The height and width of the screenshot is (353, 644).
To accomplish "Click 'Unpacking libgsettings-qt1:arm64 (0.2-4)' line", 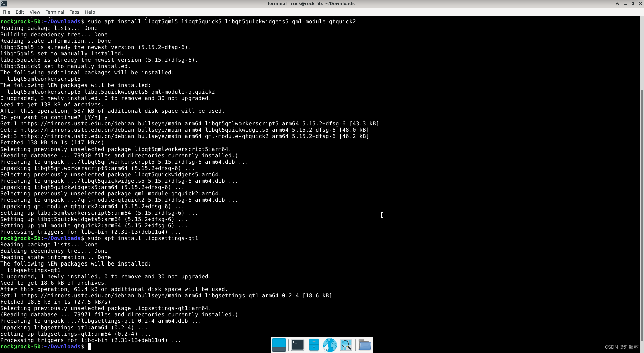I will coord(74,328).
